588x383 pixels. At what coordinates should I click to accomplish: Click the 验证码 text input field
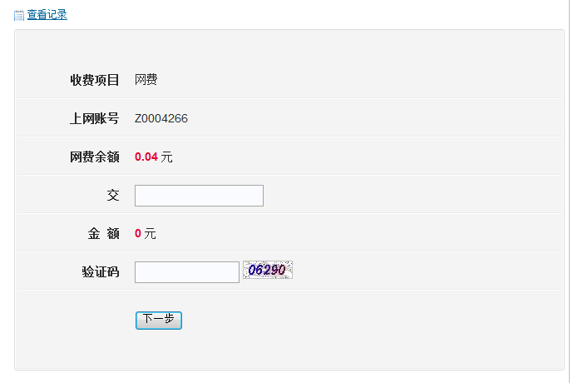click(x=186, y=272)
